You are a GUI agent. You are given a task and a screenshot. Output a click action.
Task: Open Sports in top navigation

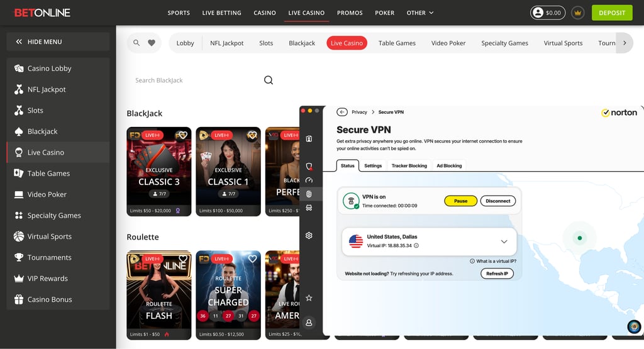click(x=179, y=13)
